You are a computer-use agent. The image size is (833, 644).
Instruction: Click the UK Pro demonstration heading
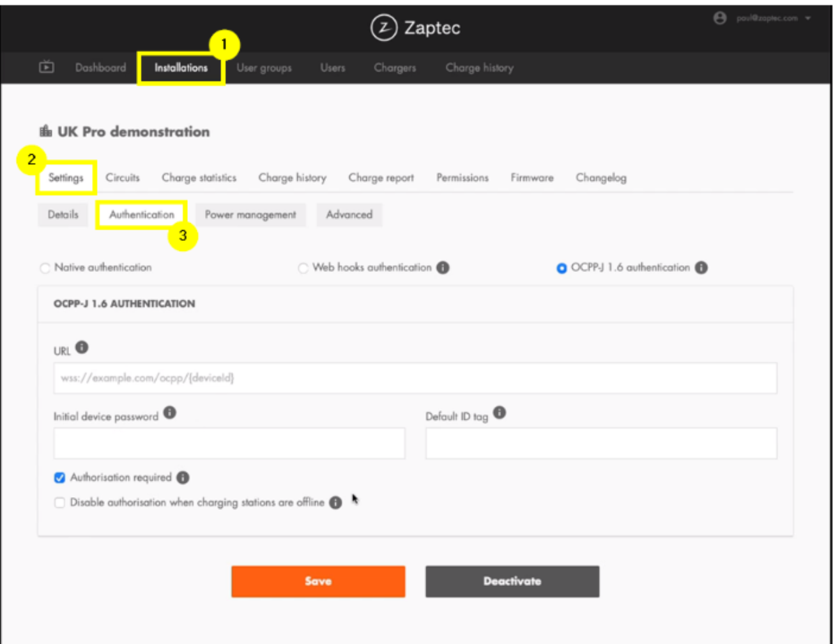pyautogui.click(x=134, y=132)
